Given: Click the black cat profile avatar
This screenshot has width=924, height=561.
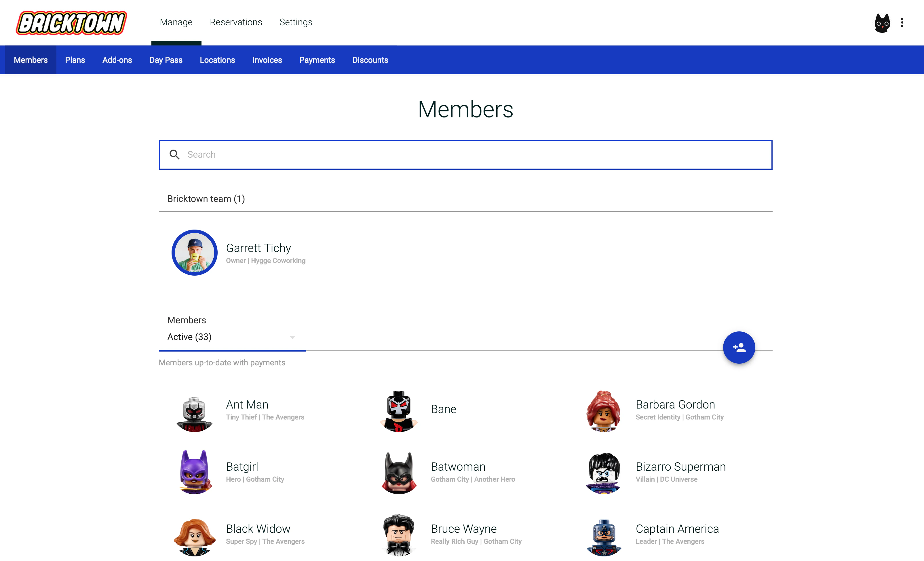Looking at the screenshot, I should 882,23.
